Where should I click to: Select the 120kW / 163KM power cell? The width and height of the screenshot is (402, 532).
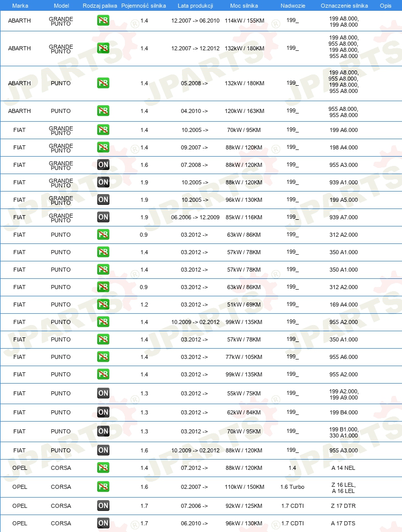point(245,111)
